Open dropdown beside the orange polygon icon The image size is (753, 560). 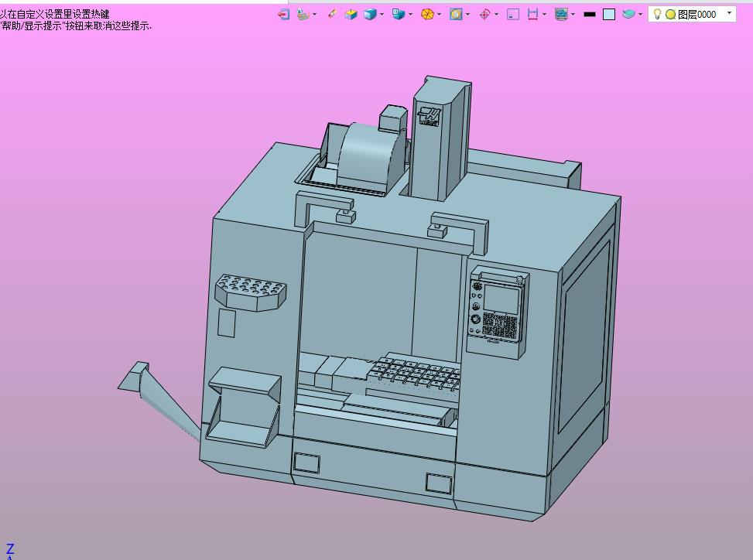pyautogui.click(x=439, y=15)
